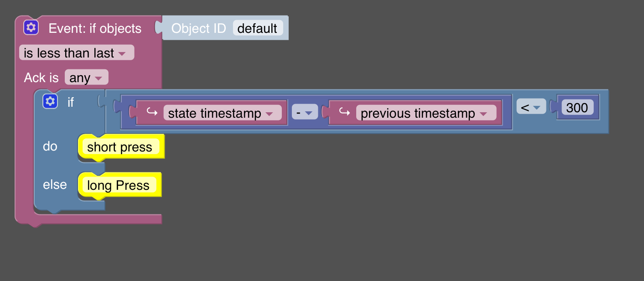Click the arrow icon before previous timestamp
644x281 pixels.
pos(344,113)
